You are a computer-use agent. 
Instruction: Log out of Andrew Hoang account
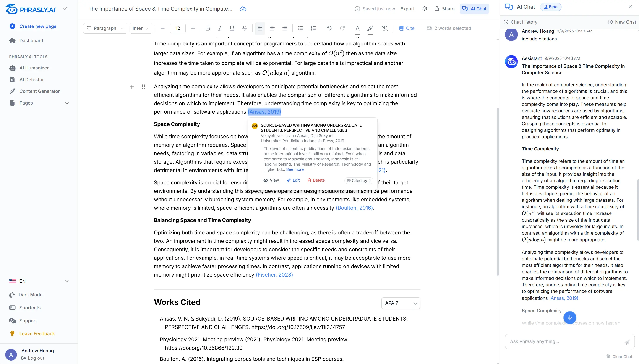33,358
